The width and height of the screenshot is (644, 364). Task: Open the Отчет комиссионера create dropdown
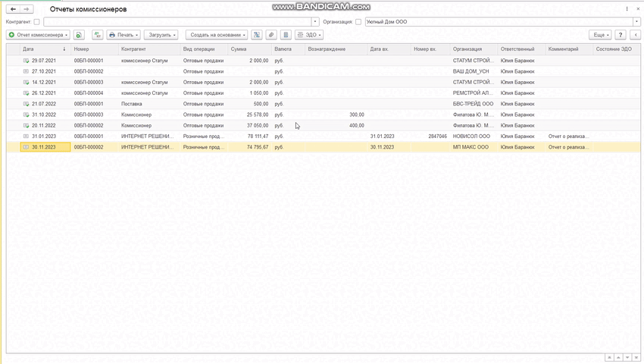(x=38, y=35)
